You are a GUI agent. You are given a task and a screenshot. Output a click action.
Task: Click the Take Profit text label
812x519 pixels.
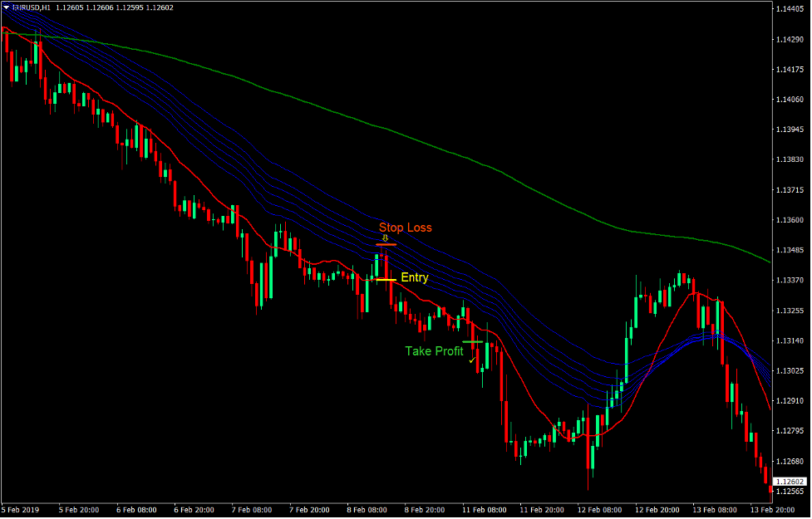433,351
